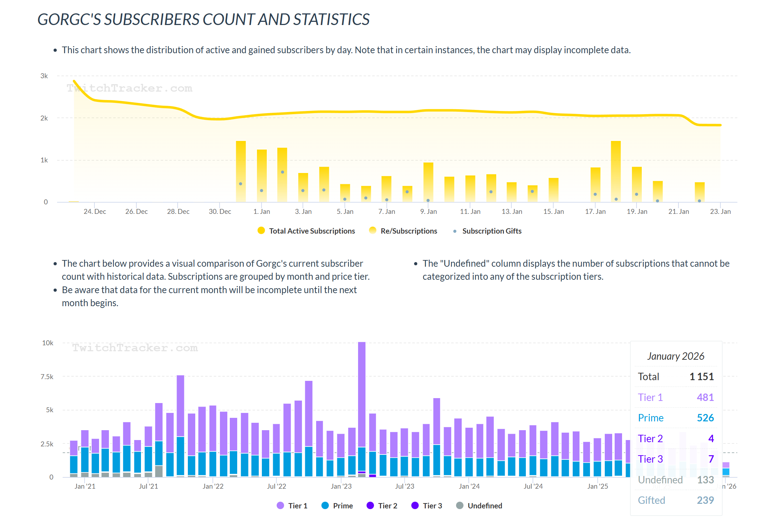Click the Gifted row in tooltip

coord(676,500)
